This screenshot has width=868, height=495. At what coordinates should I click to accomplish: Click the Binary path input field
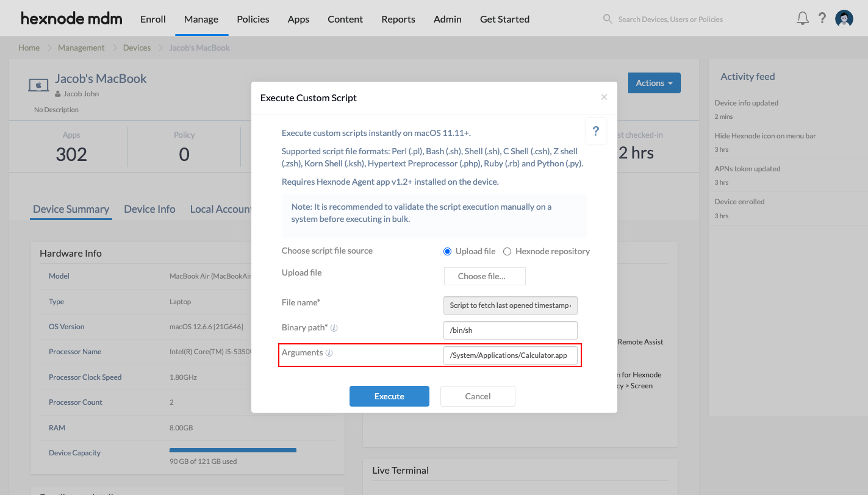pyautogui.click(x=510, y=330)
